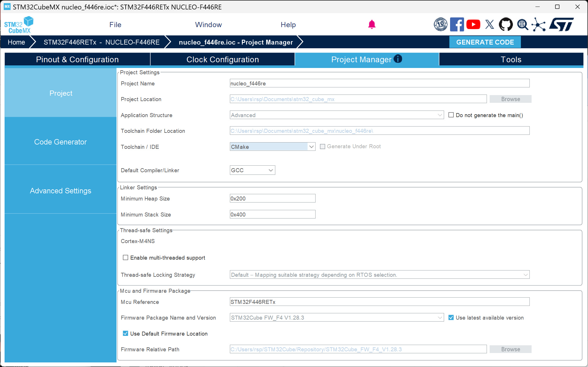Switch to the Clock Configuration tab
Screen dimensions: 588x367
coord(222,59)
